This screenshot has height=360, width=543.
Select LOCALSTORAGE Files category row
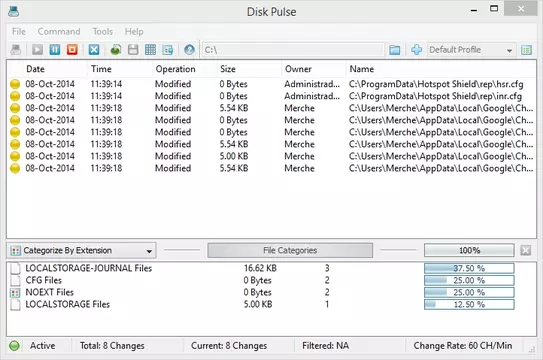pyautogui.click(x=272, y=305)
